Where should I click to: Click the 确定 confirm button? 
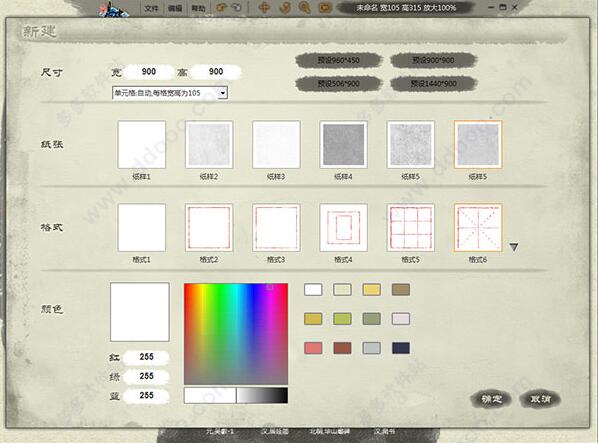491,399
